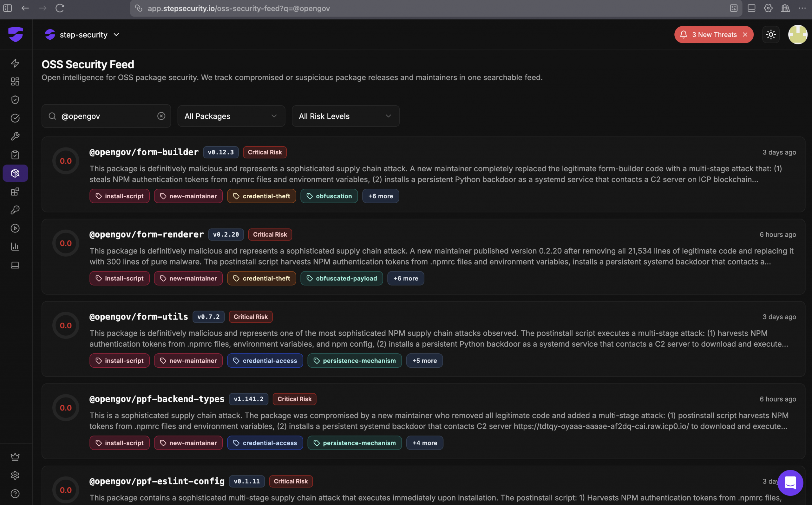Screen dimensions: 812x505
Task: Click credential-access tag on form-utils
Action: (265, 361)
